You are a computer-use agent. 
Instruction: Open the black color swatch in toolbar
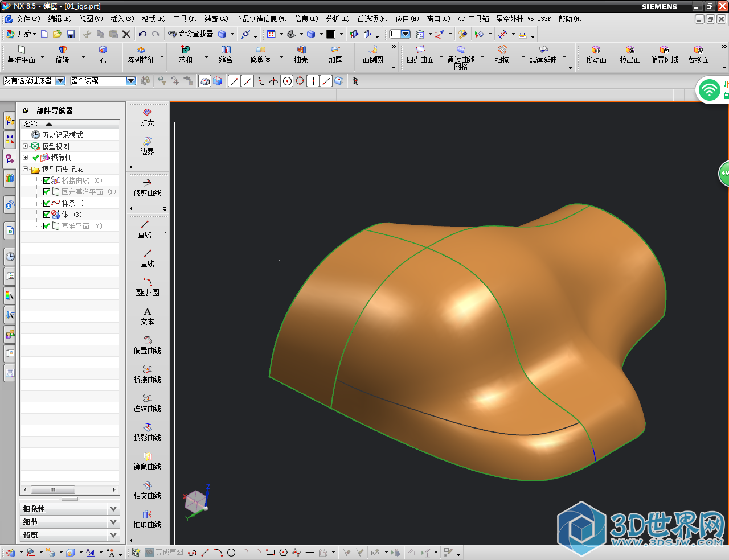click(x=331, y=34)
